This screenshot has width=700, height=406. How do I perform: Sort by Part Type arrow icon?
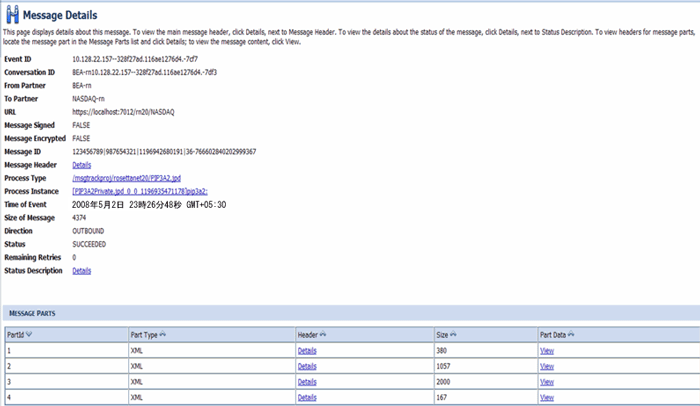[162, 334]
